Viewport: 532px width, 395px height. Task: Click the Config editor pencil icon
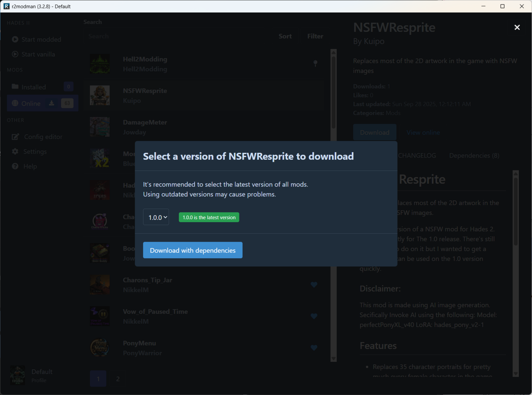pyautogui.click(x=15, y=136)
